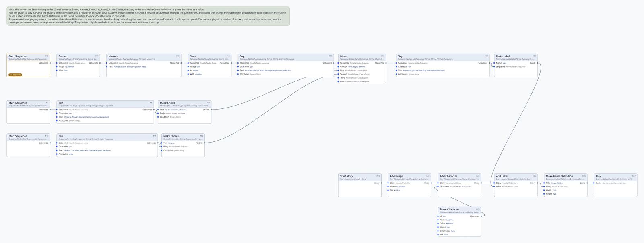Click Make Choice #12 Choice output port

[205, 143]
